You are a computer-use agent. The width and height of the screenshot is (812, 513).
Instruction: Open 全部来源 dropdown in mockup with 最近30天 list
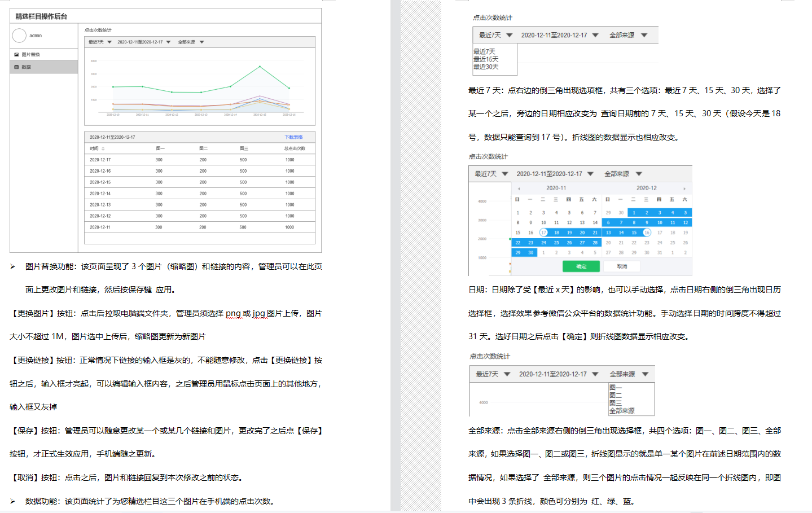(644, 35)
